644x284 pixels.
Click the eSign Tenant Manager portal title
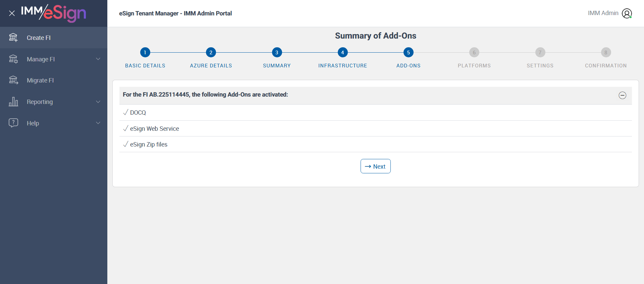pyautogui.click(x=175, y=13)
